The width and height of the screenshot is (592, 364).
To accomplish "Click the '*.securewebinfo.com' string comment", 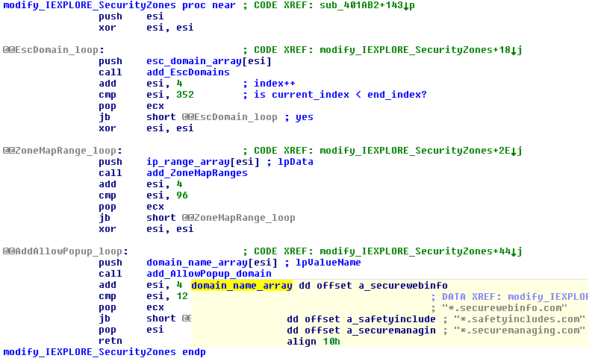I will click(505, 308).
